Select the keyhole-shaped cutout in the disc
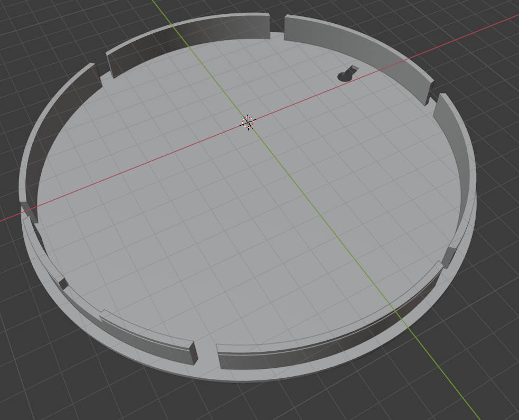This screenshot has width=519, height=420. (x=347, y=74)
